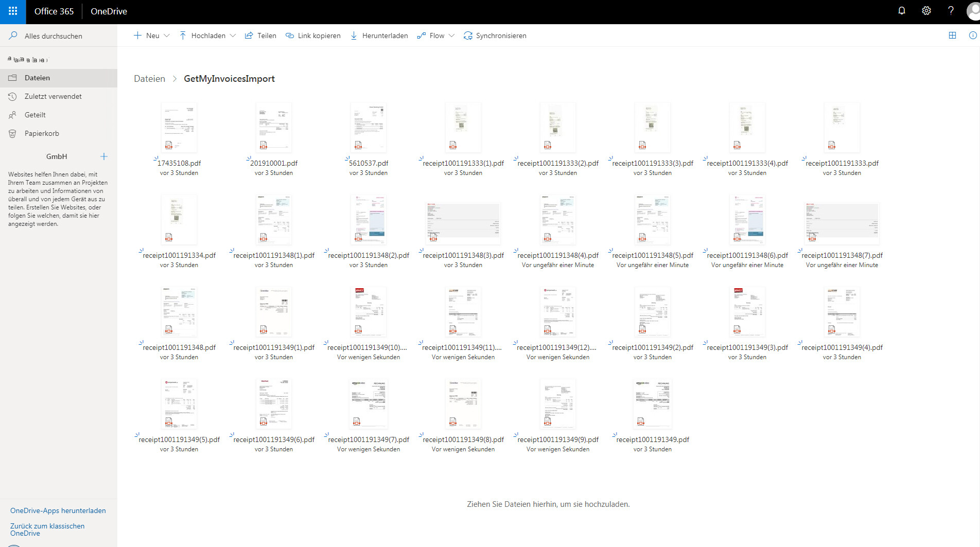Click Link kopieren in the toolbar
The image size is (980, 547).
pyautogui.click(x=313, y=36)
